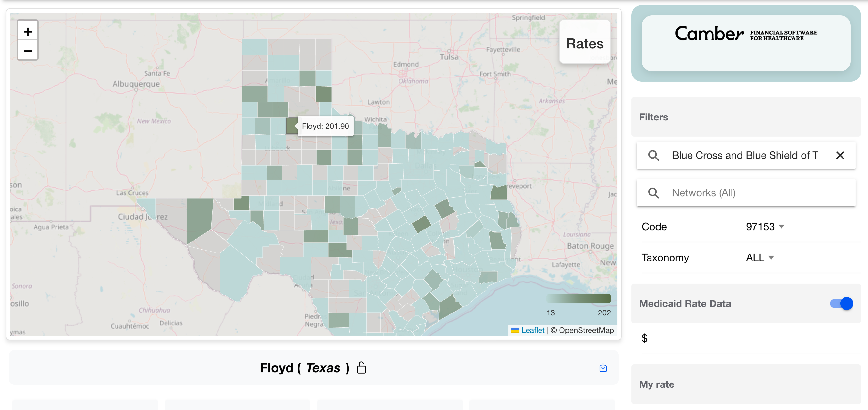Download Floyd county data

603,367
